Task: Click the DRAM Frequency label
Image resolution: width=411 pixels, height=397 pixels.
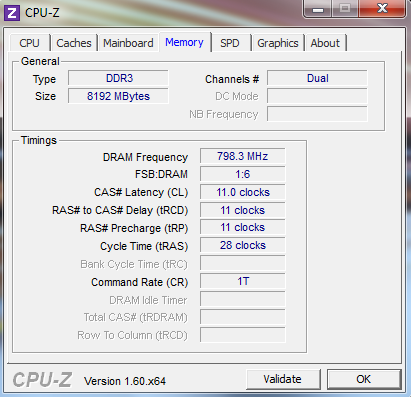Action: pos(145,157)
